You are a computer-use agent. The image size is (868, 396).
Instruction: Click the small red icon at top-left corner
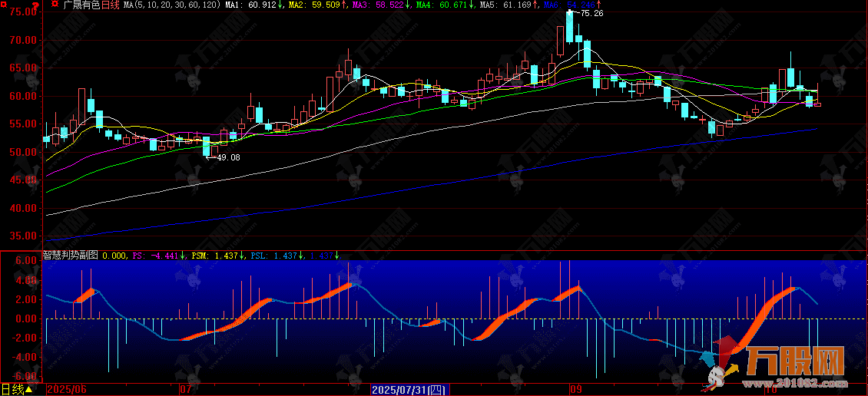click(5, 5)
